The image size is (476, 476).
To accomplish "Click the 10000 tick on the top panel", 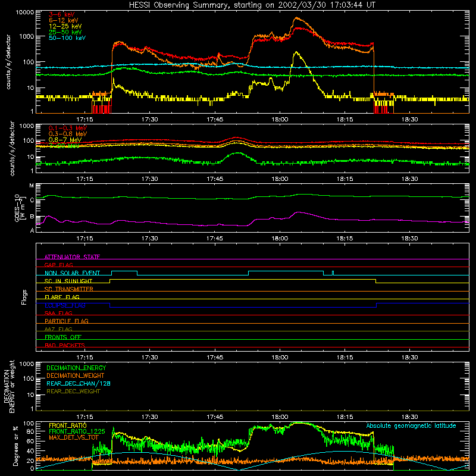I will click(x=25, y=12).
